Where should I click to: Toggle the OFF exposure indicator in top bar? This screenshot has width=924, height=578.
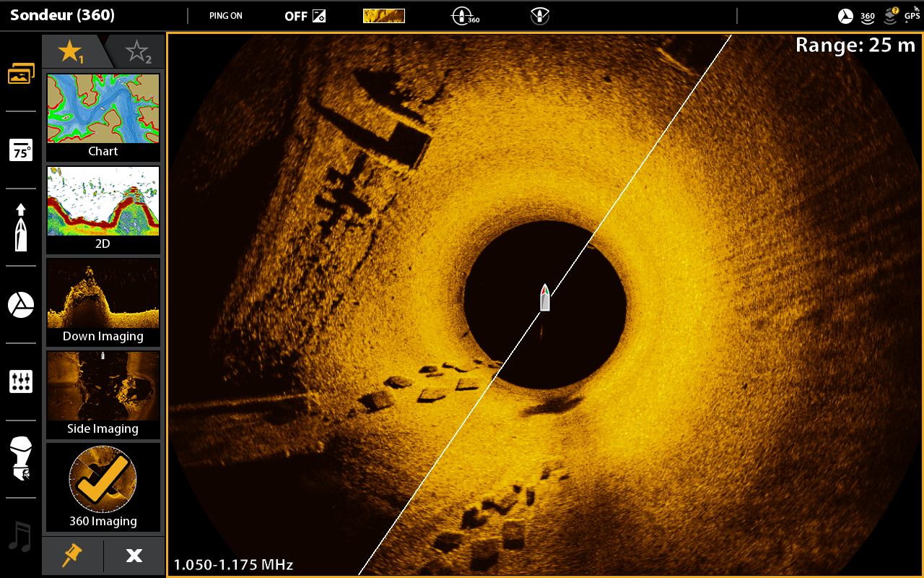tap(305, 16)
